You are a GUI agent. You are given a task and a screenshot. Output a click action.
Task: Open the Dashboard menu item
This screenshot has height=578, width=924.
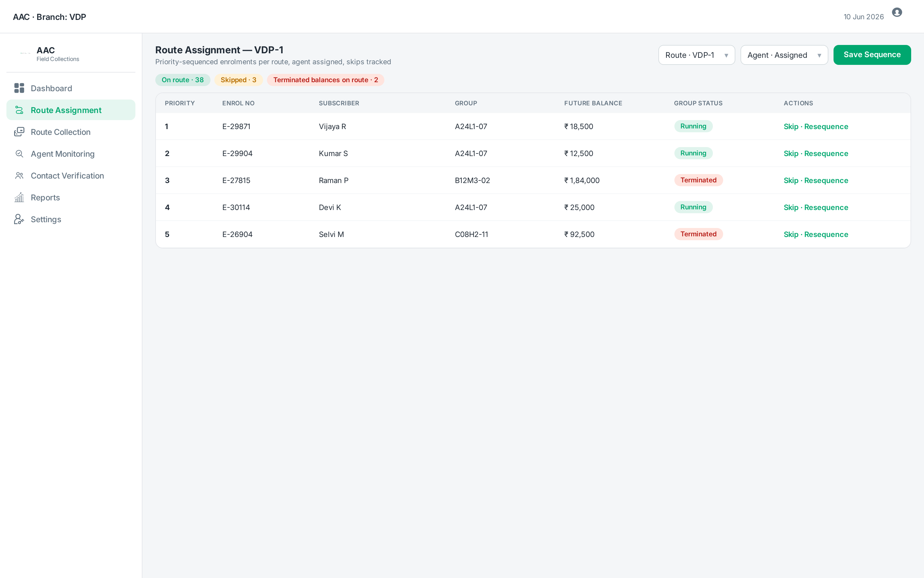coord(71,88)
